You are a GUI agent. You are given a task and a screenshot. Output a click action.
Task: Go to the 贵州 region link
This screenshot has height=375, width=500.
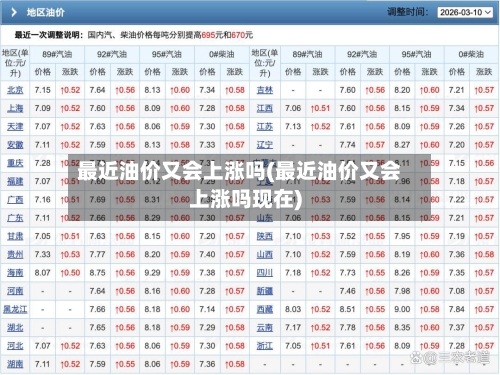click(x=15, y=255)
